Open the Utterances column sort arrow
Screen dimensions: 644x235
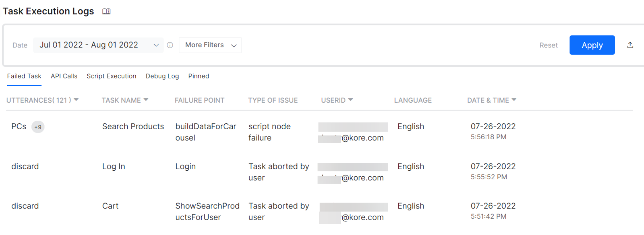coord(76,100)
